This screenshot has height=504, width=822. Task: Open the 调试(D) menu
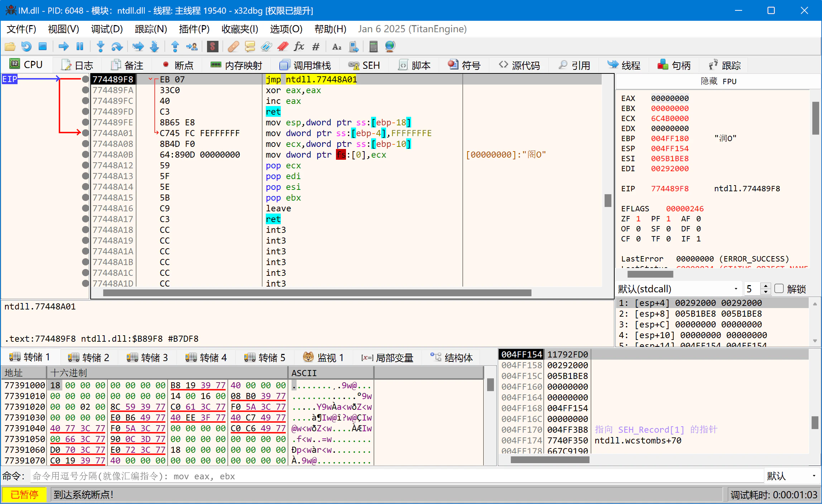tap(107, 29)
